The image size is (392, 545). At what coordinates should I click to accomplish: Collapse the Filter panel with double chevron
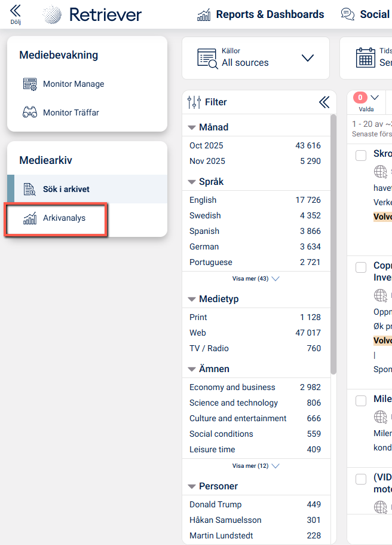pos(324,102)
